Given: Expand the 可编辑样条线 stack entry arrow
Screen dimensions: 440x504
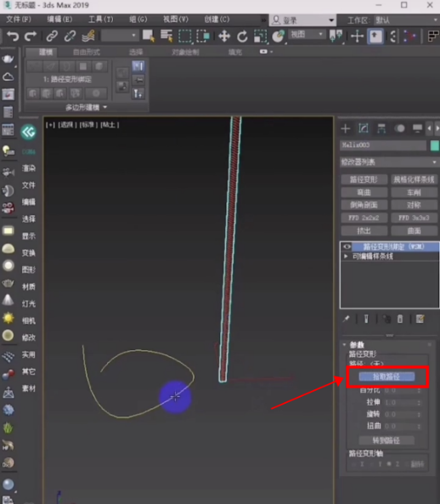Looking at the screenshot, I should pyautogui.click(x=346, y=256).
